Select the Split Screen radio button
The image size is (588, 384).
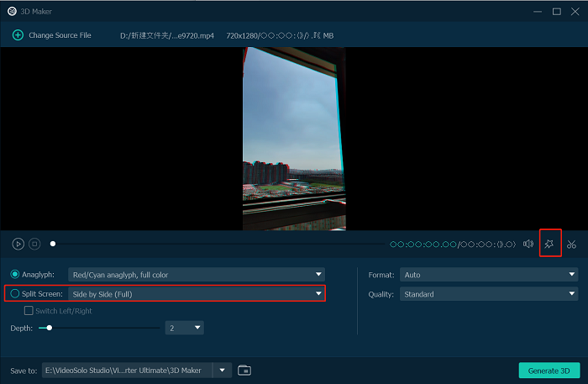tap(15, 293)
